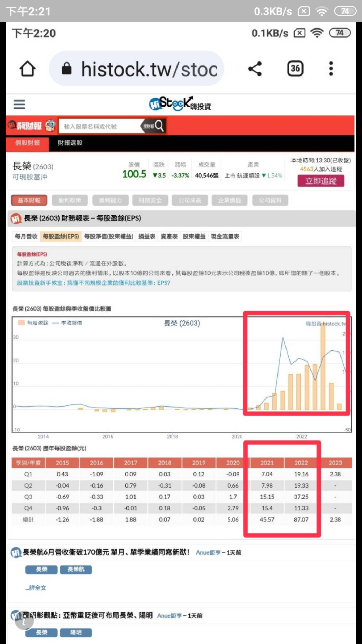Open the 每股淨值(股東權益) sub-tab

click(109, 236)
